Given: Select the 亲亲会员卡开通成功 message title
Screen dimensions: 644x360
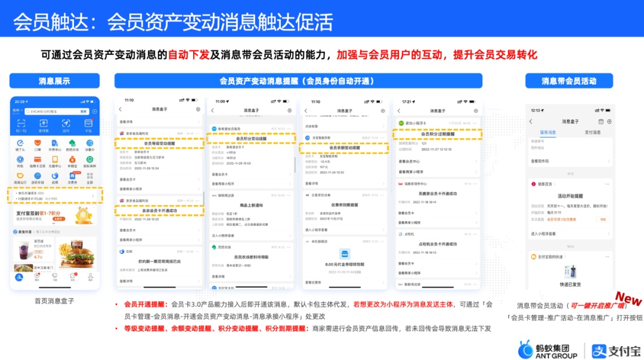Looking at the screenshot, I should coord(159,210).
